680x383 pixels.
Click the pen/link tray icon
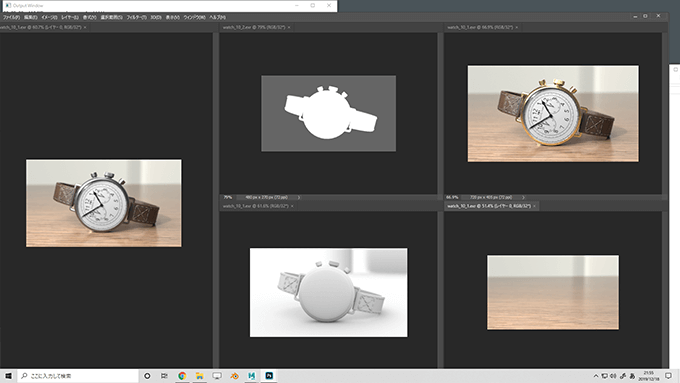coord(623,376)
